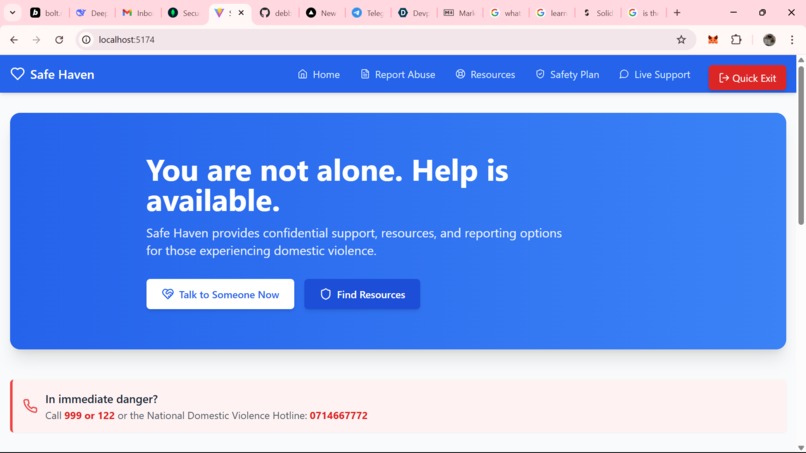Open Chrome three-dot menu

coord(792,40)
